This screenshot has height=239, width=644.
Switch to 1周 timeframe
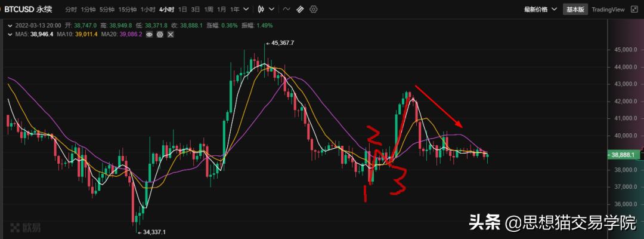[209, 9]
